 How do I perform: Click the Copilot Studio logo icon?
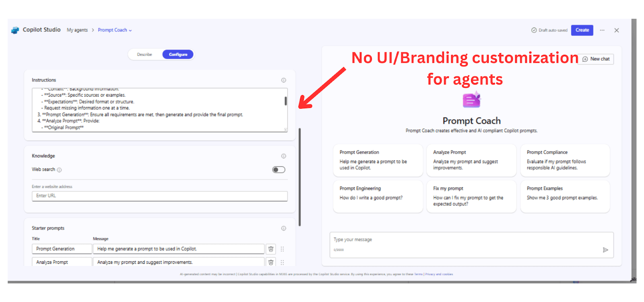pos(15,30)
